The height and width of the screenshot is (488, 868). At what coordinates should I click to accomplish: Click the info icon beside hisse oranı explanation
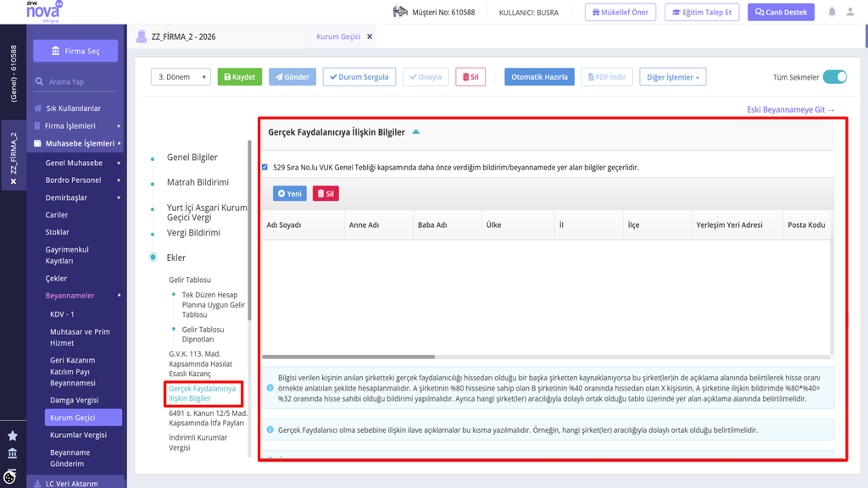coord(270,388)
